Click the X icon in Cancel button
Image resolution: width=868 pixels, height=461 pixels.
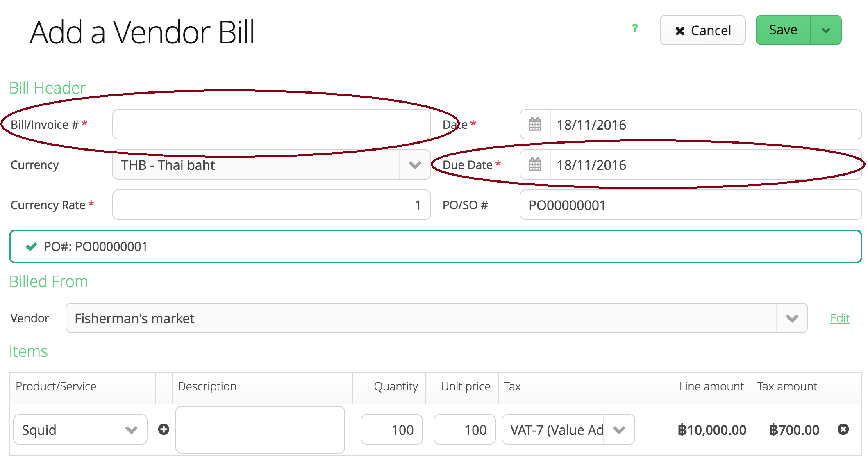pos(680,31)
